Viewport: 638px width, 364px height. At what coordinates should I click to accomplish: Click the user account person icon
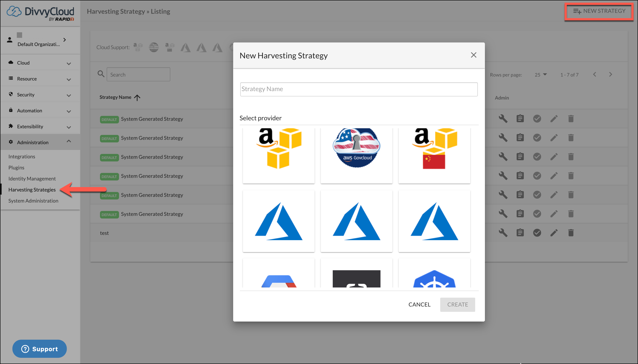pos(10,40)
